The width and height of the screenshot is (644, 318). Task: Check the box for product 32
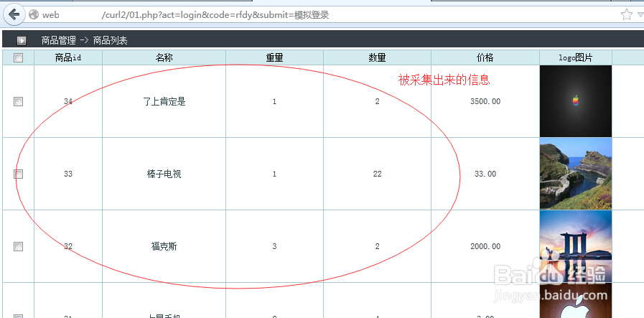(18, 246)
